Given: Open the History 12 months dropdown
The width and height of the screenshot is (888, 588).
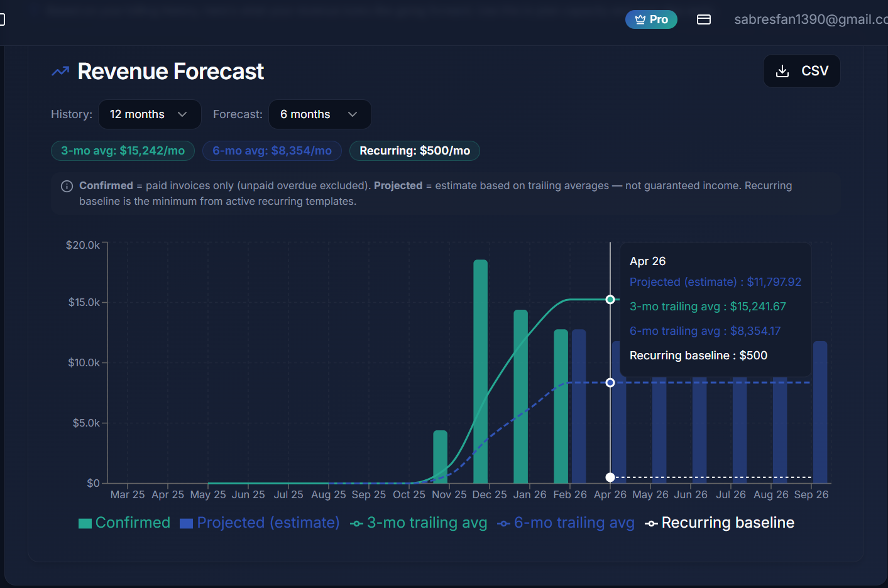Looking at the screenshot, I should [150, 114].
